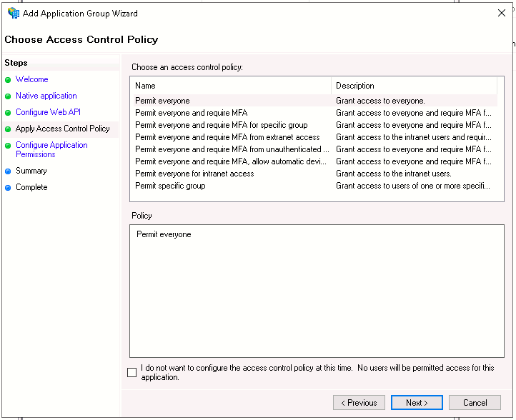Cancel the wizard
Viewport: 516px width, 420px height.
[475, 403]
